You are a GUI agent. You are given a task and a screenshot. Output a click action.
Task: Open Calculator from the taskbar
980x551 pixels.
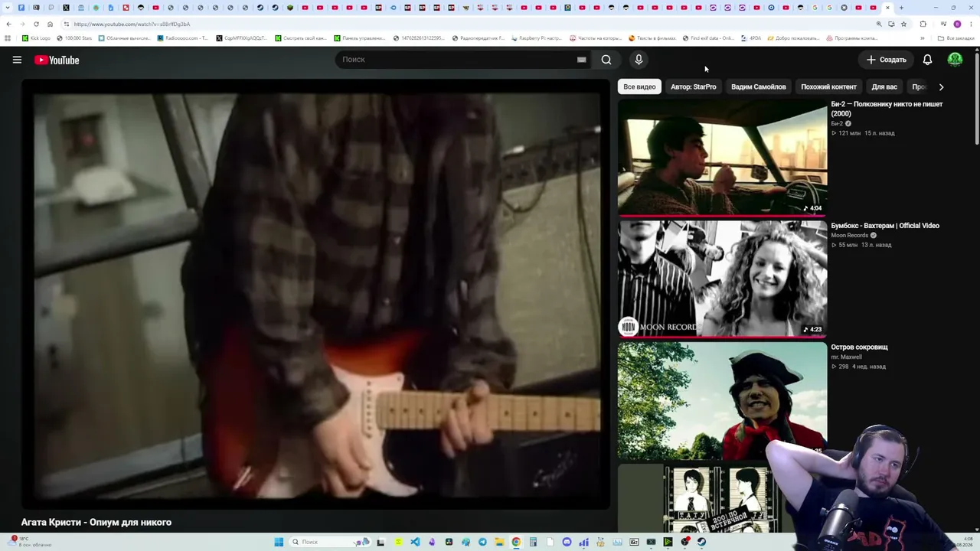point(533,542)
